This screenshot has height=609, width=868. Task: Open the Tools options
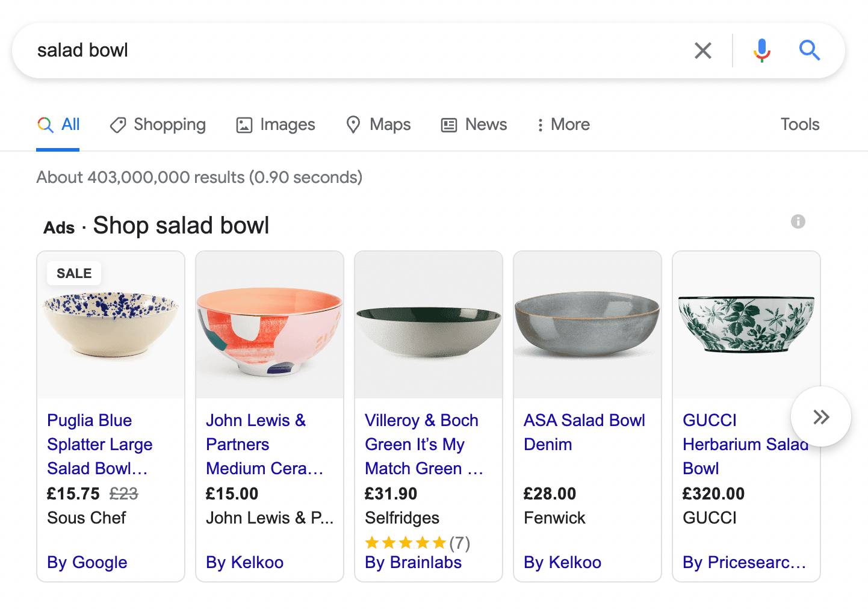(799, 125)
